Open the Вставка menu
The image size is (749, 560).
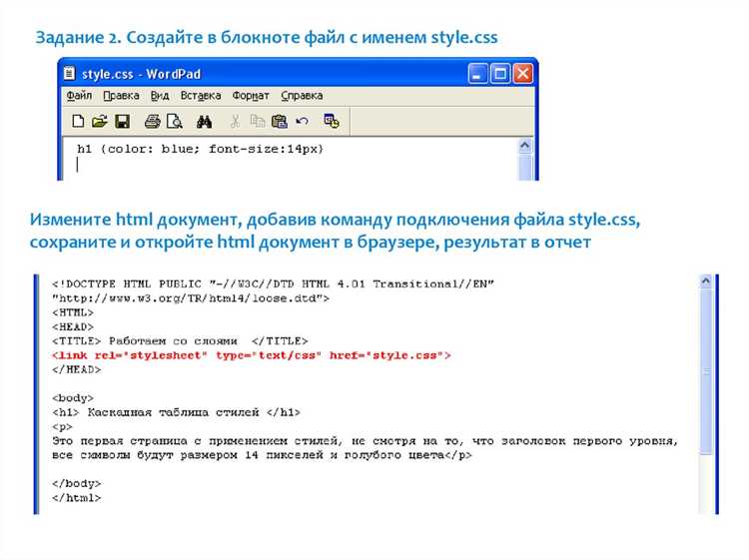tap(201, 96)
